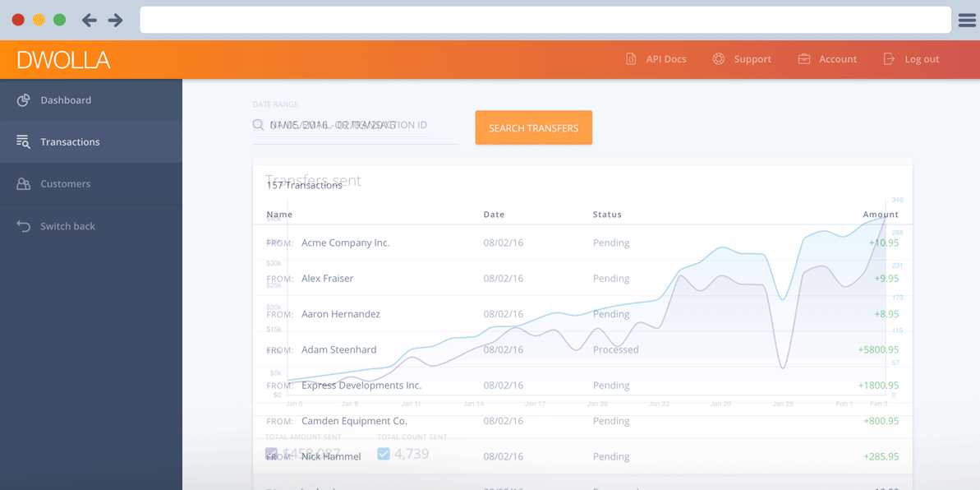This screenshot has height=490, width=980.
Task: Click the API Docs document icon
Action: point(631,59)
